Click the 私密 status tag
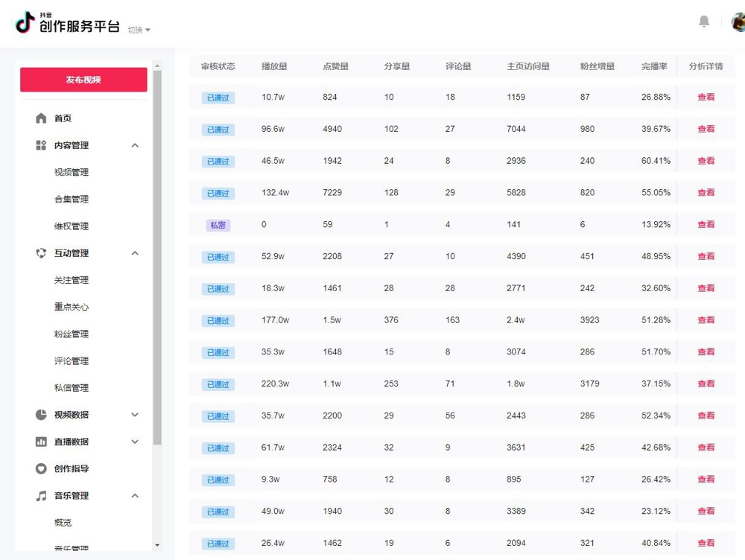745x560 pixels. coord(218,225)
